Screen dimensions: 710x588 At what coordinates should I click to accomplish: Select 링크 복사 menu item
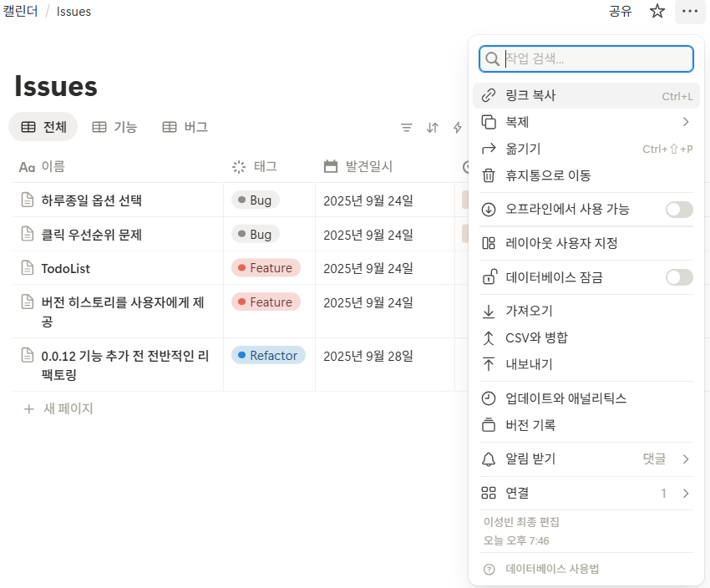586,95
